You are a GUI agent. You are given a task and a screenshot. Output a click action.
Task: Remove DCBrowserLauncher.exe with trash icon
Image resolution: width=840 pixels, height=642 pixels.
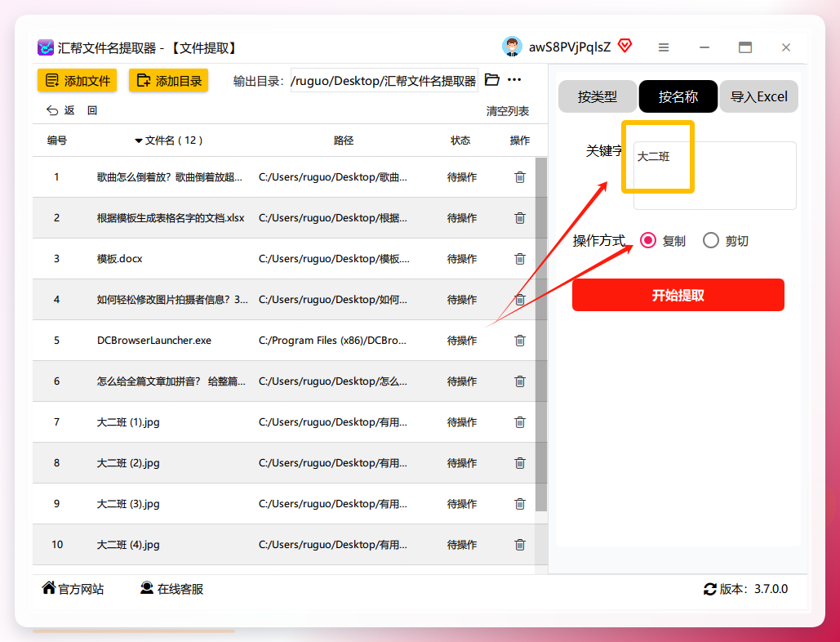[x=520, y=341]
